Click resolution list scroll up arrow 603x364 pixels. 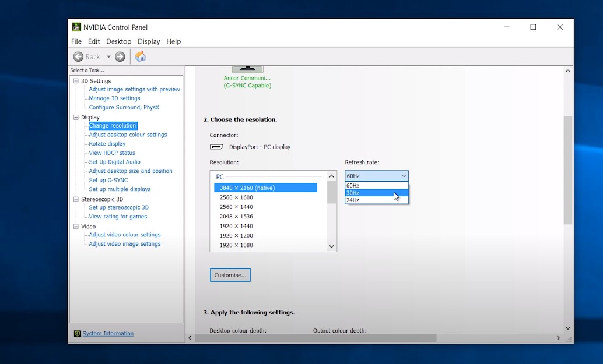(x=331, y=176)
